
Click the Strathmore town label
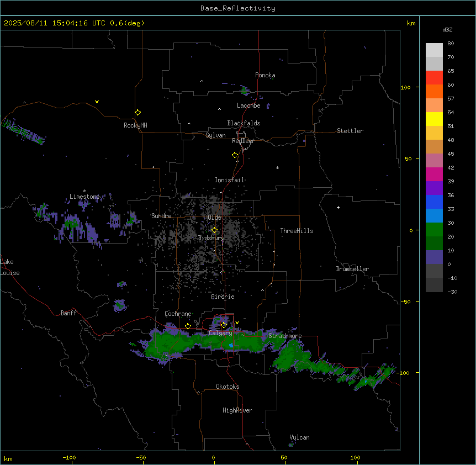tap(285, 336)
